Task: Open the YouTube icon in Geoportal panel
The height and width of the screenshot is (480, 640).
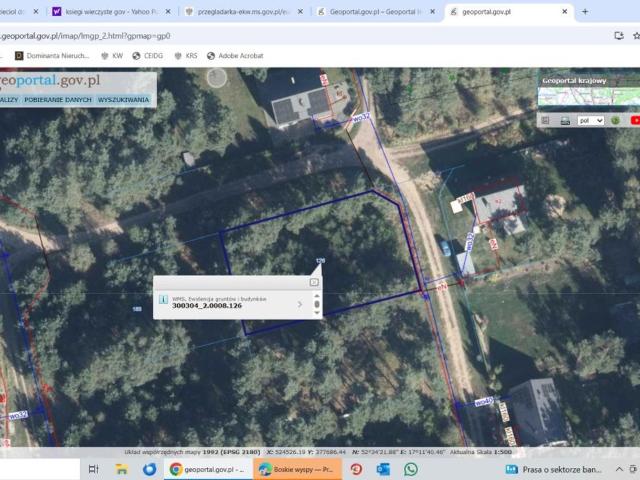Action: 634,121
